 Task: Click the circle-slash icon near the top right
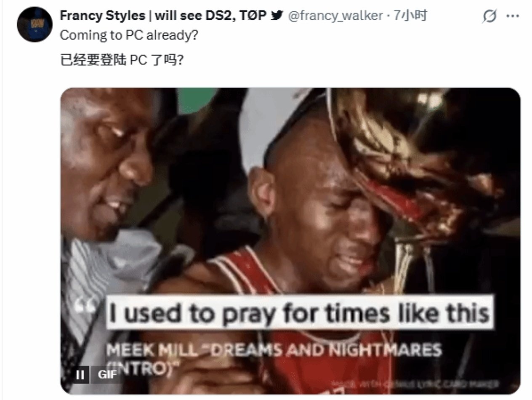[490, 16]
